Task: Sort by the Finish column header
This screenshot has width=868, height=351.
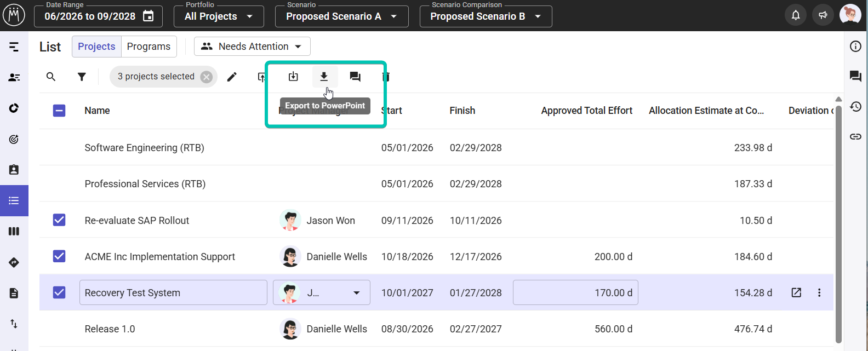Action: pos(462,111)
